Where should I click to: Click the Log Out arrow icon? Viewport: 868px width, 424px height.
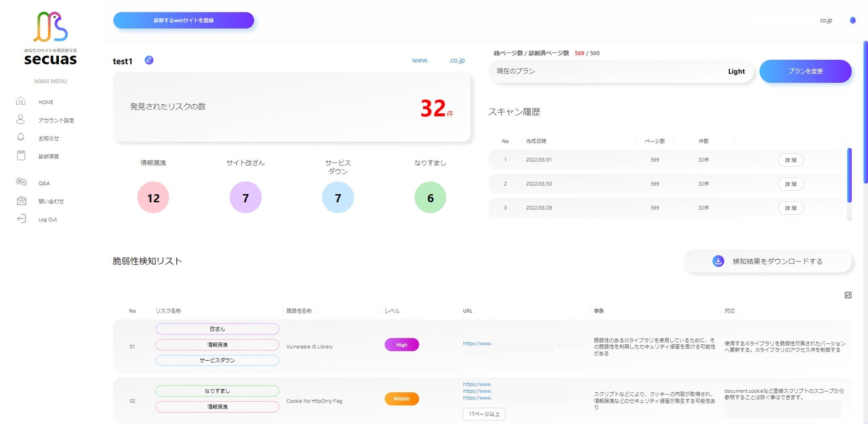click(x=21, y=219)
